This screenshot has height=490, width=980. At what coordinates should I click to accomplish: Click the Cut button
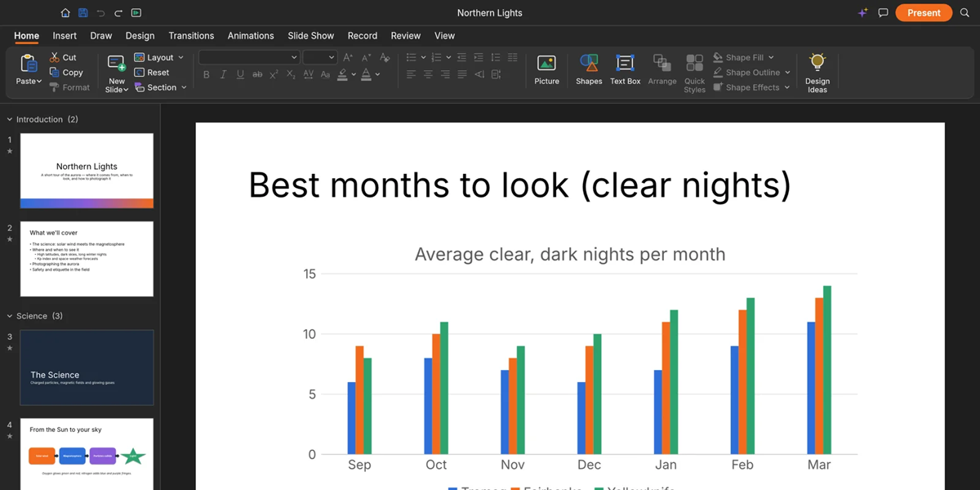[63, 57]
